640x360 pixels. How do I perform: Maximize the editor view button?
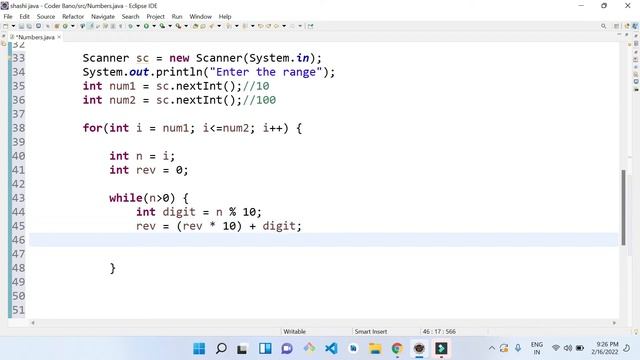[627, 35]
